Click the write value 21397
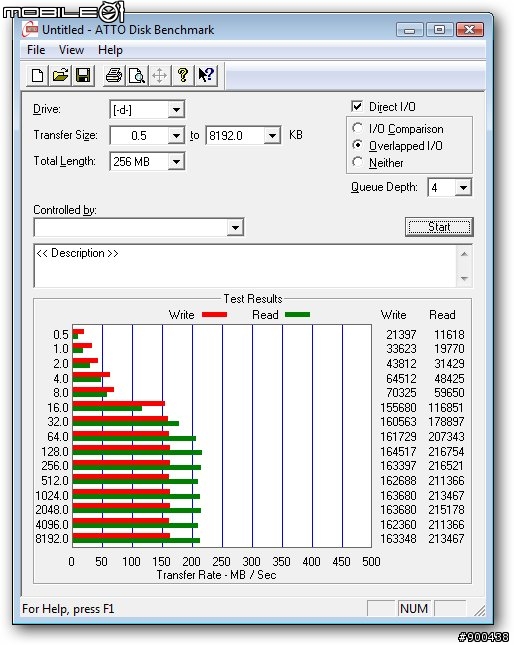 pos(401,334)
